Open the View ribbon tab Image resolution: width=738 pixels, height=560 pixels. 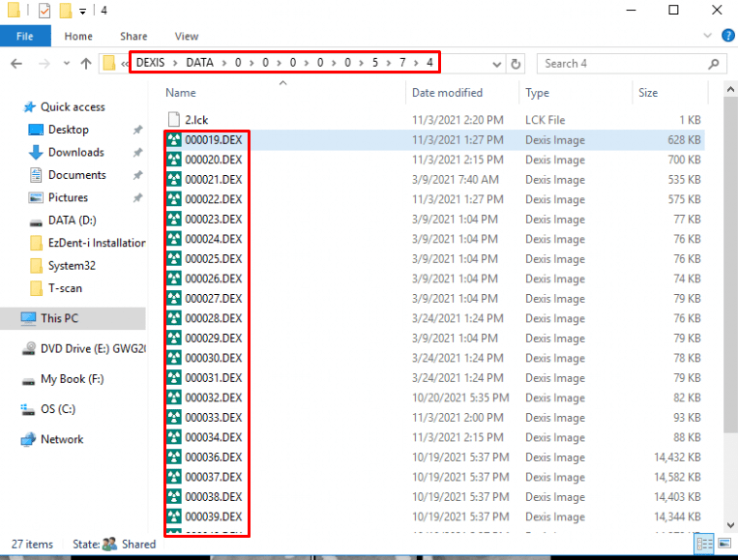pos(187,36)
